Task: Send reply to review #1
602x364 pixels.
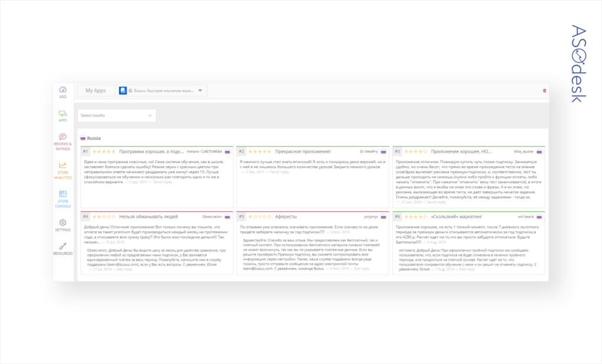Action: (x=162, y=182)
